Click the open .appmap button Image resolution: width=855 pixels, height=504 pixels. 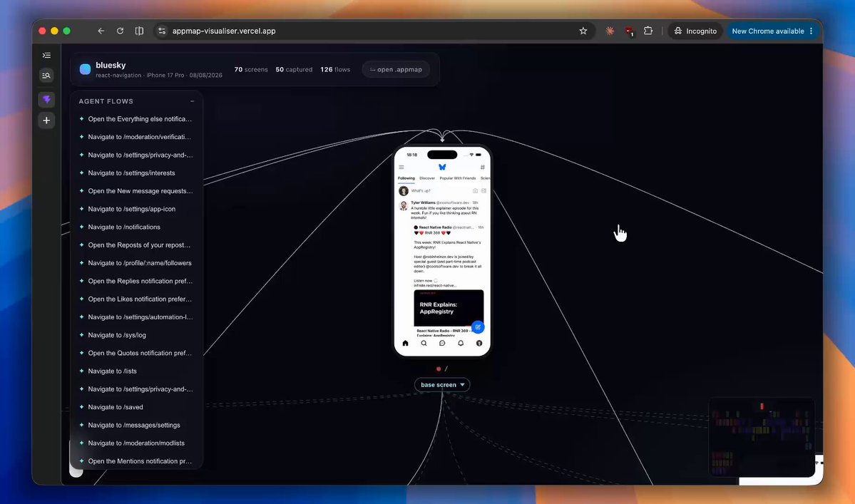click(x=396, y=70)
